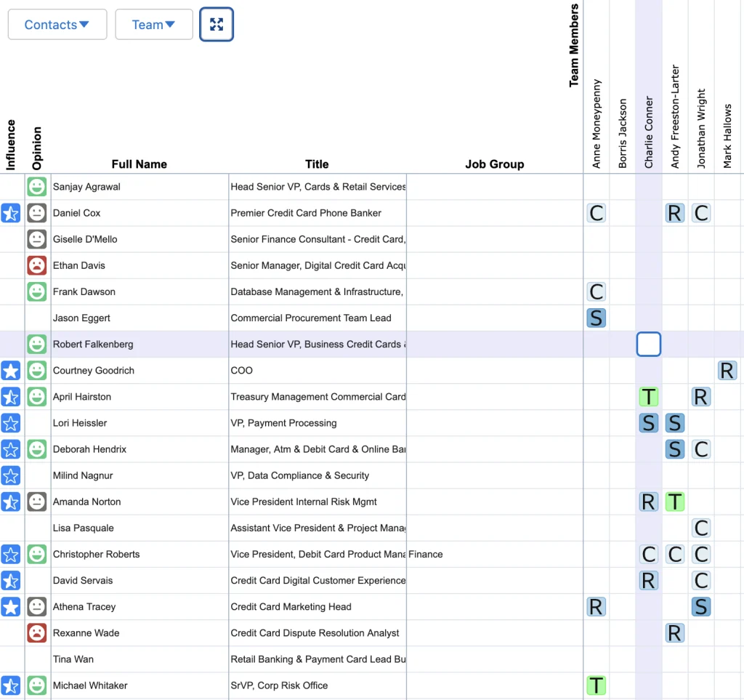Open contact Christopher Roberts by name
744x700 pixels.
coord(96,554)
